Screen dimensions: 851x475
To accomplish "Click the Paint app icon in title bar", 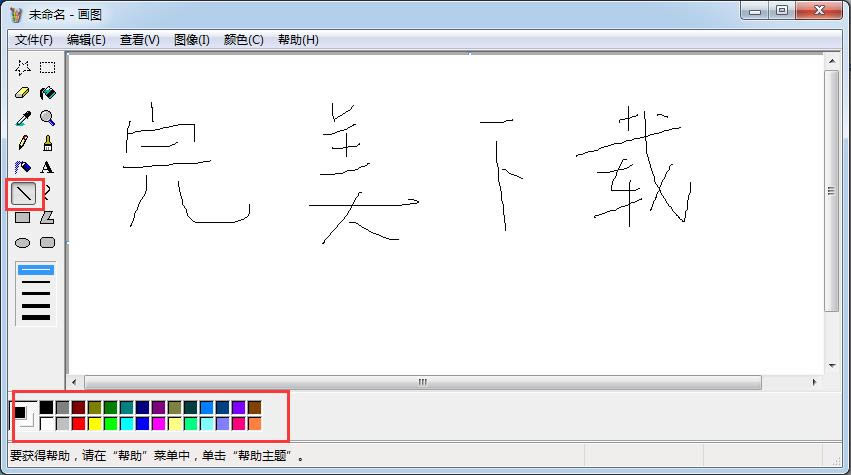I will pos(16,15).
